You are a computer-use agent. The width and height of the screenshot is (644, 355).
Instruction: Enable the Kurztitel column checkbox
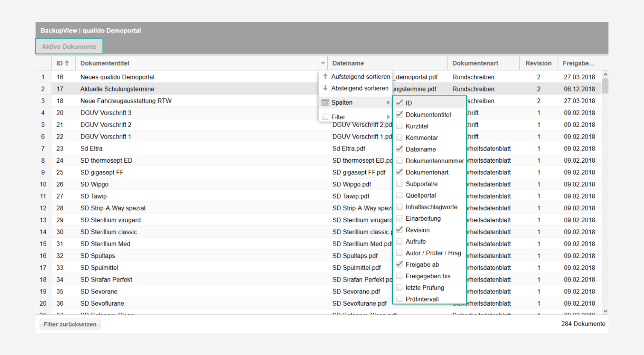tap(400, 126)
